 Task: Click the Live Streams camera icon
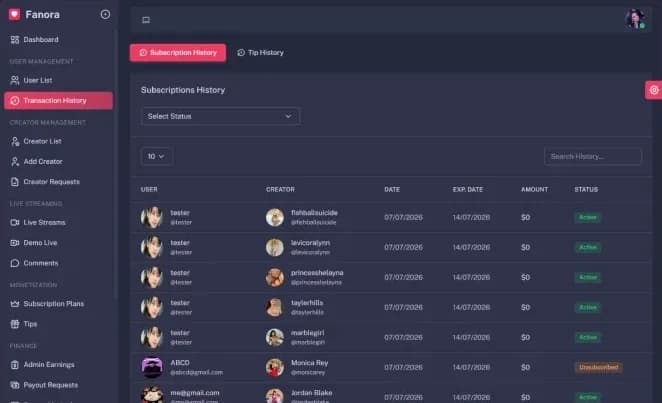click(15, 222)
